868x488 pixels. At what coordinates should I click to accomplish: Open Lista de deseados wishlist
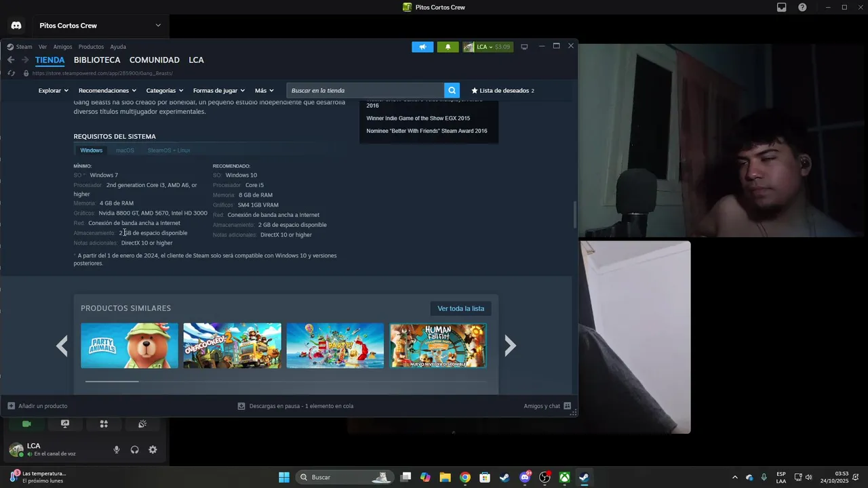[502, 90]
